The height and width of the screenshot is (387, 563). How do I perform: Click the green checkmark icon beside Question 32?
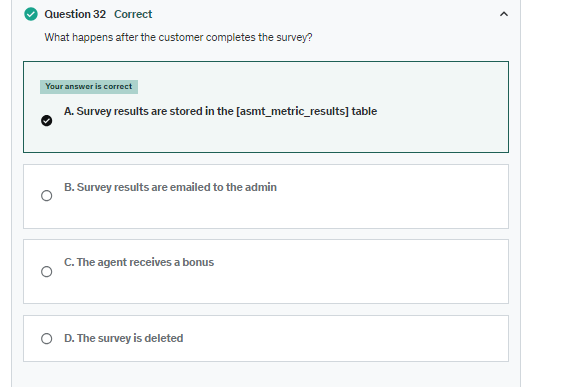point(31,14)
